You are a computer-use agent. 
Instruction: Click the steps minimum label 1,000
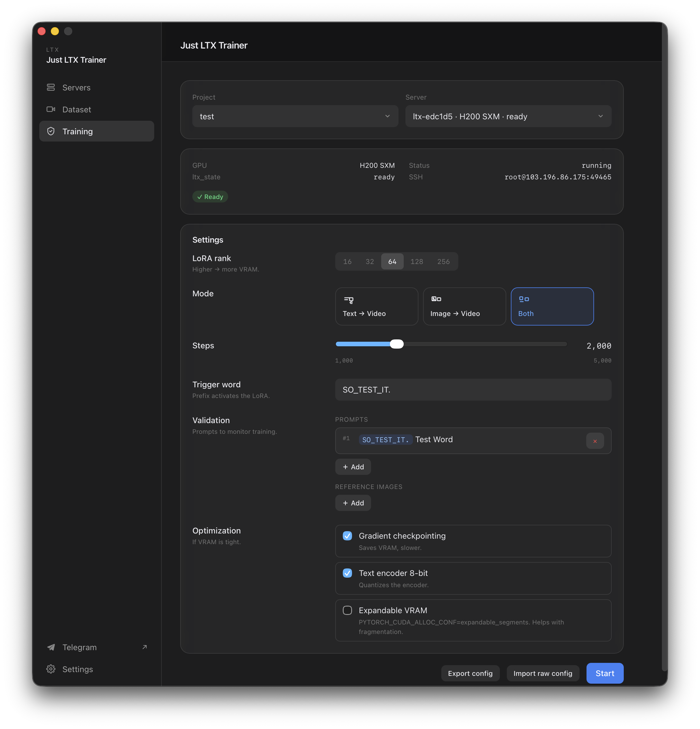[x=344, y=360]
